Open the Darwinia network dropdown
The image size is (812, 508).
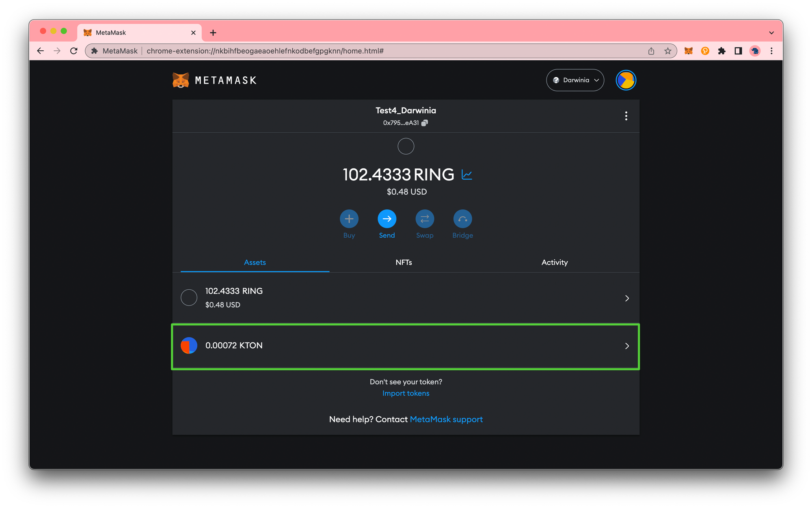pos(575,80)
